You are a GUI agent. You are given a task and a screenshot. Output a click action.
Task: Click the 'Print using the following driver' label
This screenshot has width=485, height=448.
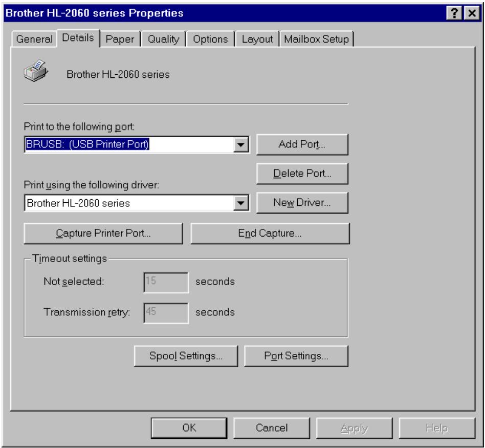tap(92, 185)
